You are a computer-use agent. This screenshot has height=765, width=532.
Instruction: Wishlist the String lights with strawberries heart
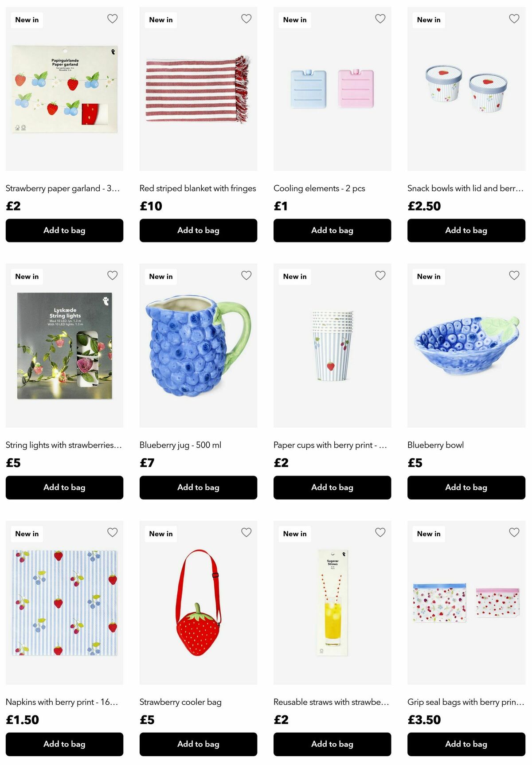click(x=113, y=275)
